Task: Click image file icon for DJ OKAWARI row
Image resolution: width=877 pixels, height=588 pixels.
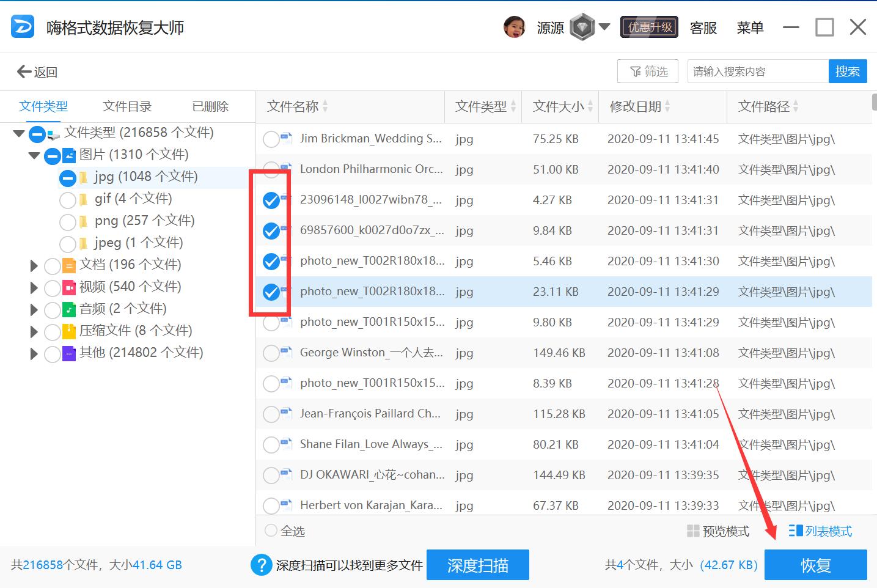Action: [286, 474]
